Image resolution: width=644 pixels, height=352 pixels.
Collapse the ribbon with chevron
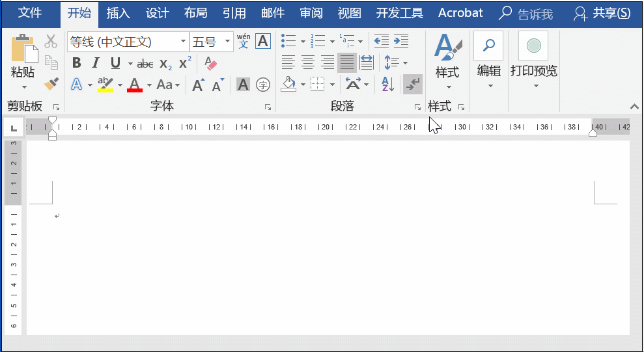click(x=634, y=107)
